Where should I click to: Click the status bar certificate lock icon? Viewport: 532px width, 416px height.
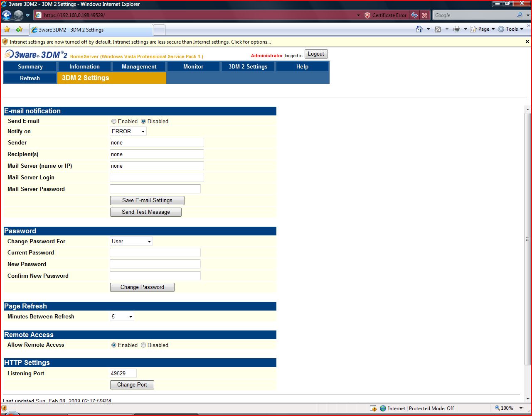pyautogui.click(x=373, y=408)
